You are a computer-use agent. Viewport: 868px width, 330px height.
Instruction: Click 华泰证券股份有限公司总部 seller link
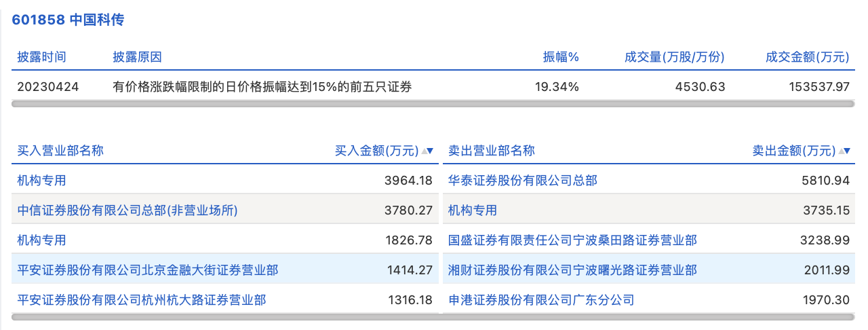[x=522, y=181]
